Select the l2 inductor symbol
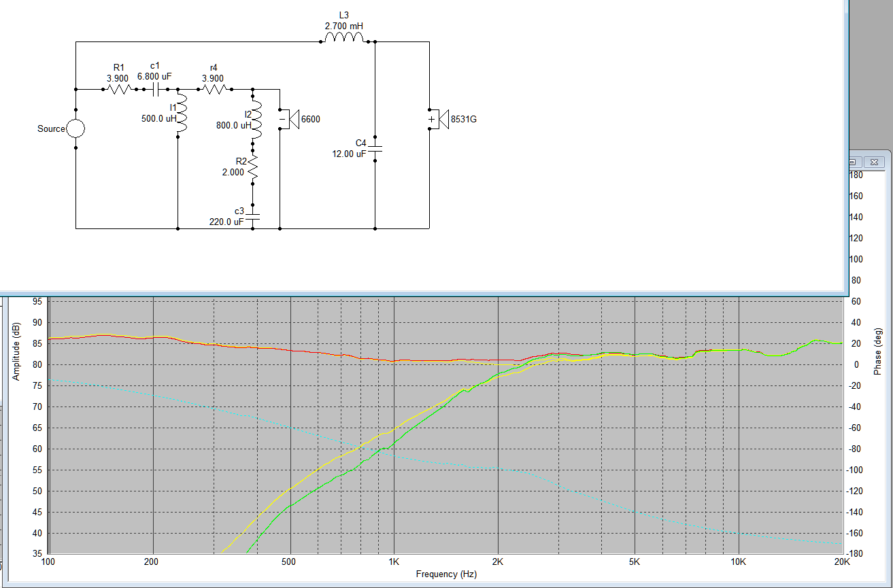Screen dimensions: 893x588 [x=257, y=121]
